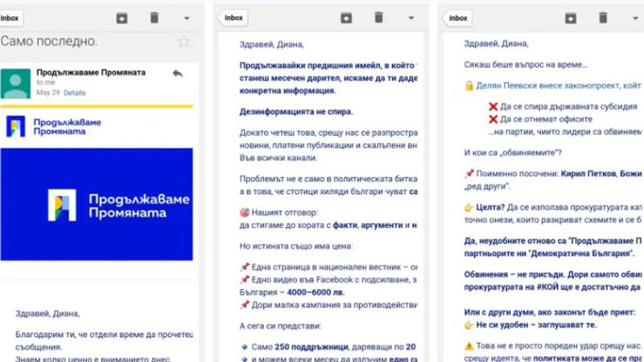Delete the email using left panel trash icon
The image size is (644, 362).
click(x=154, y=18)
